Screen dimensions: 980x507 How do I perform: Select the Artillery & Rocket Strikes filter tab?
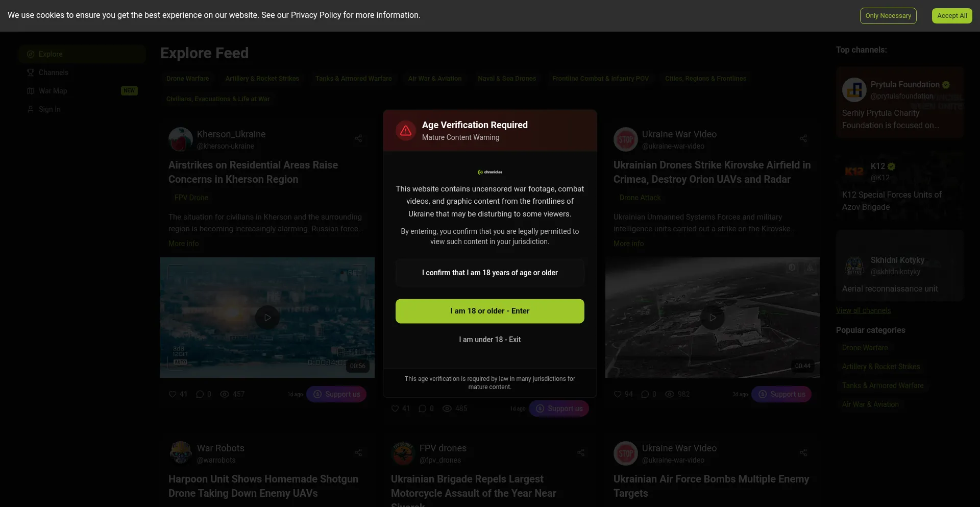[x=262, y=79]
